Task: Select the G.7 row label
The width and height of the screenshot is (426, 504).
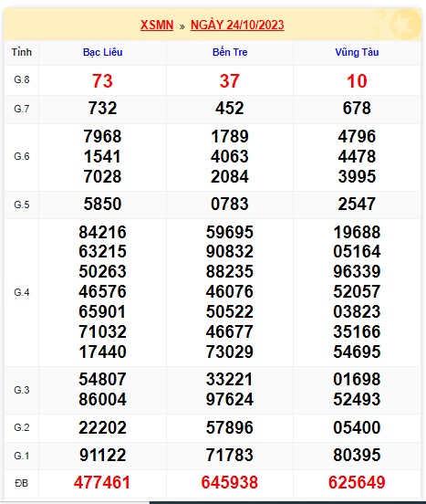Action: pyautogui.click(x=22, y=109)
